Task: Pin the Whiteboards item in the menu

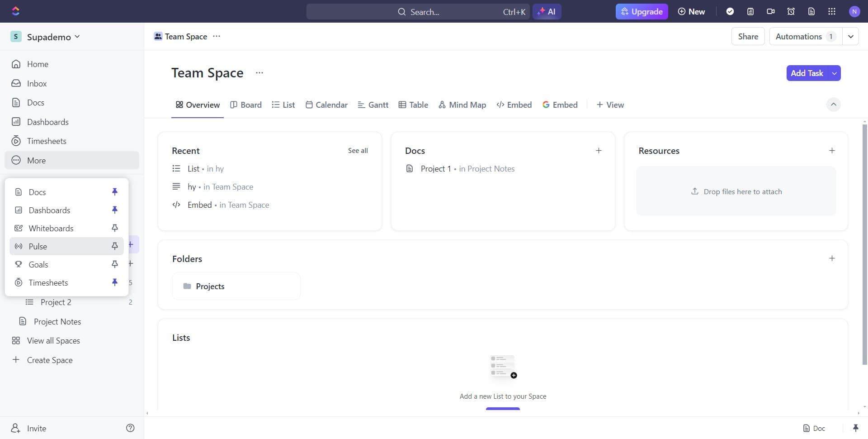Action: point(114,228)
